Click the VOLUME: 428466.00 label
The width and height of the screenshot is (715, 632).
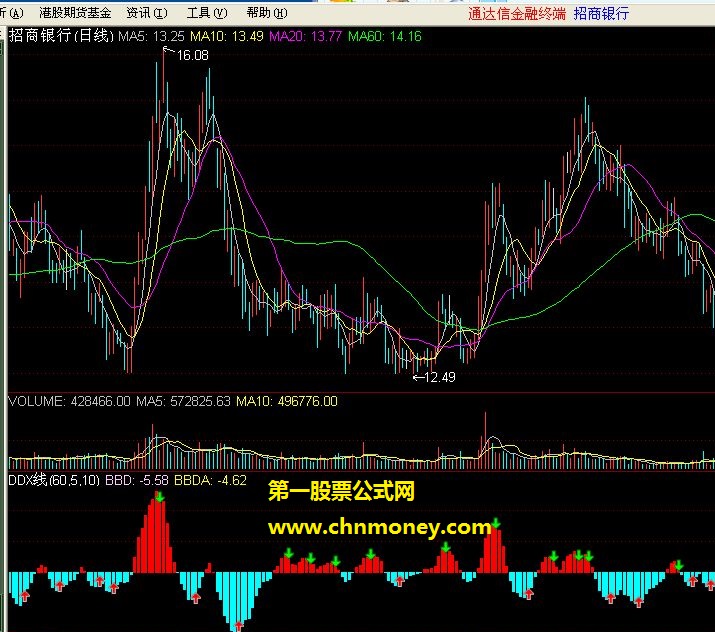pos(69,401)
